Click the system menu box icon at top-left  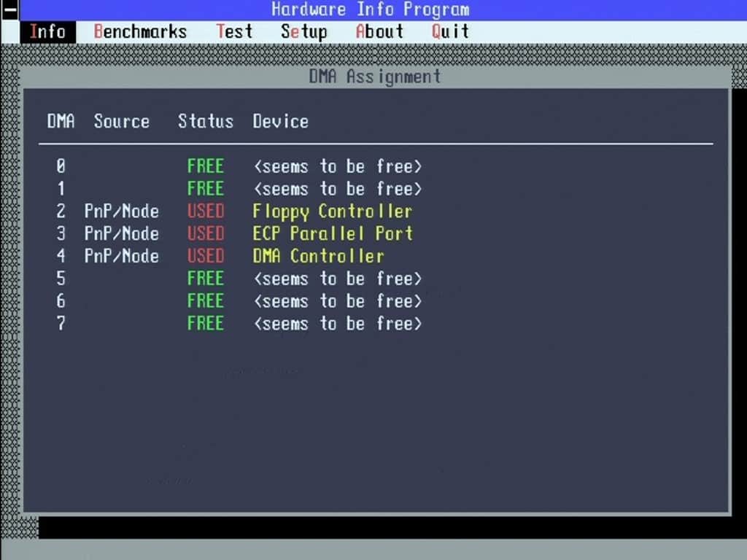(9, 10)
